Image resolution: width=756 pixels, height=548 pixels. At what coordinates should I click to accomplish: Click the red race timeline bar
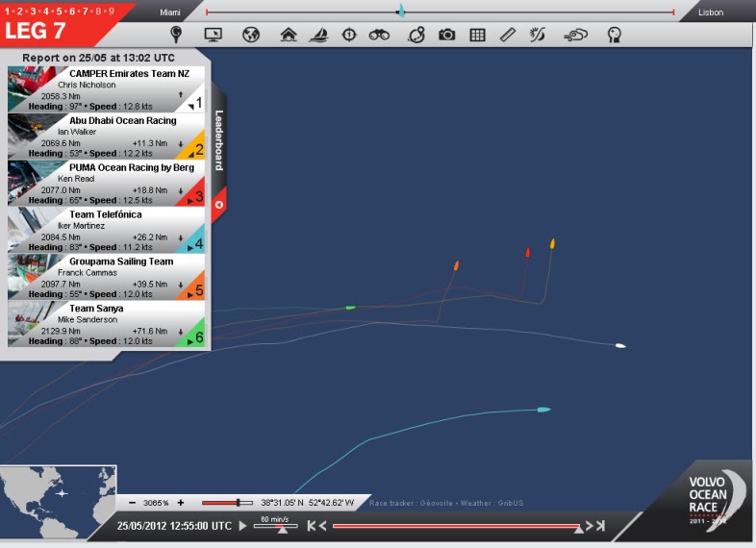456,526
